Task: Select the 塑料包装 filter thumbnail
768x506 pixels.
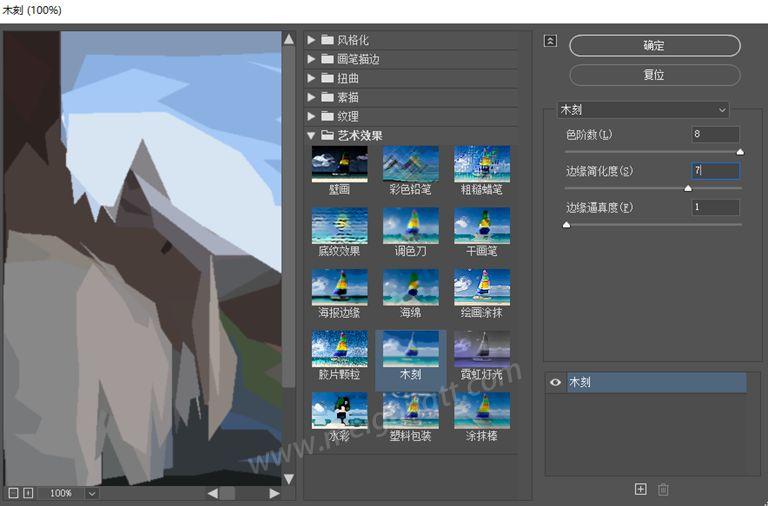Action: (x=410, y=410)
